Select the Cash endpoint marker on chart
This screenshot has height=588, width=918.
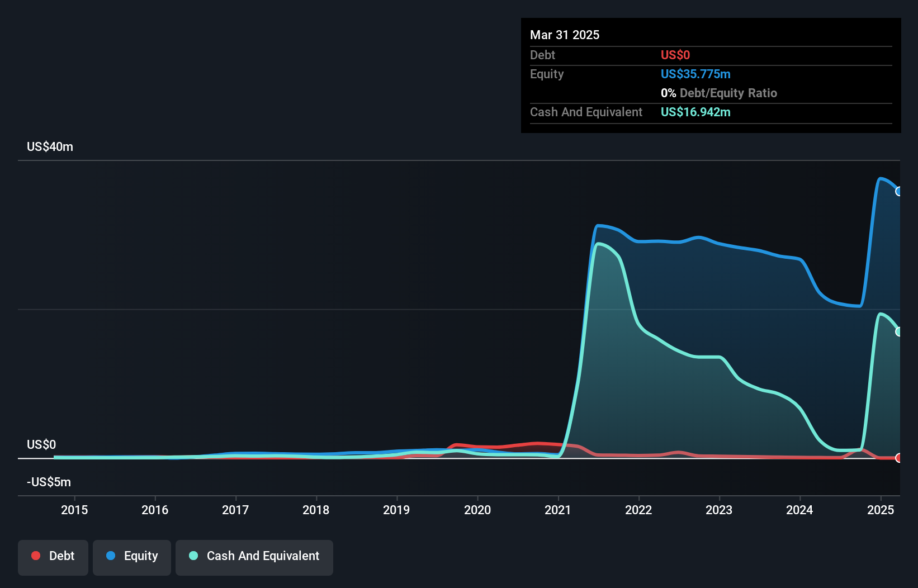[898, 331]
